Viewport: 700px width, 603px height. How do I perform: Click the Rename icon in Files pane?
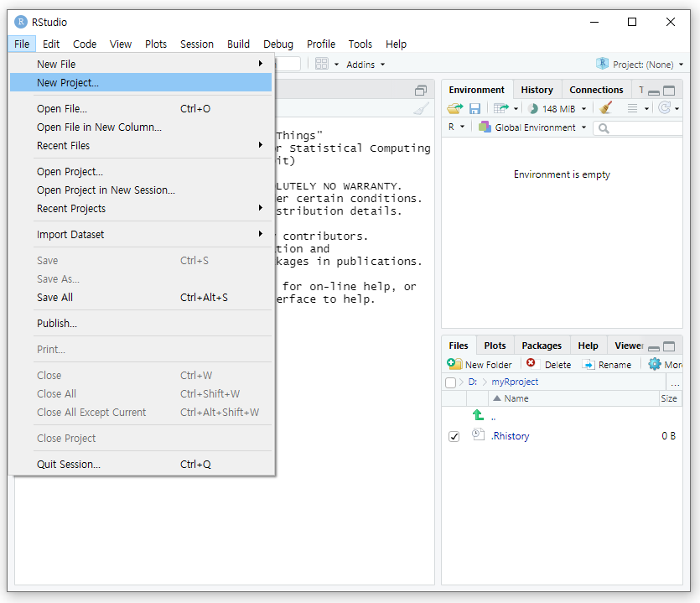589,365
